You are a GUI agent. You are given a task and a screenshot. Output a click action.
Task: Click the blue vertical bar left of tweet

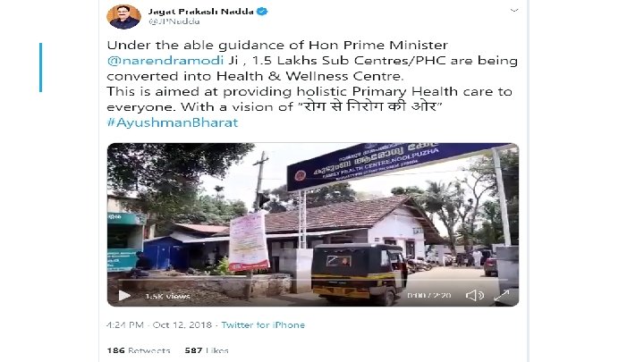click(40, 67)
